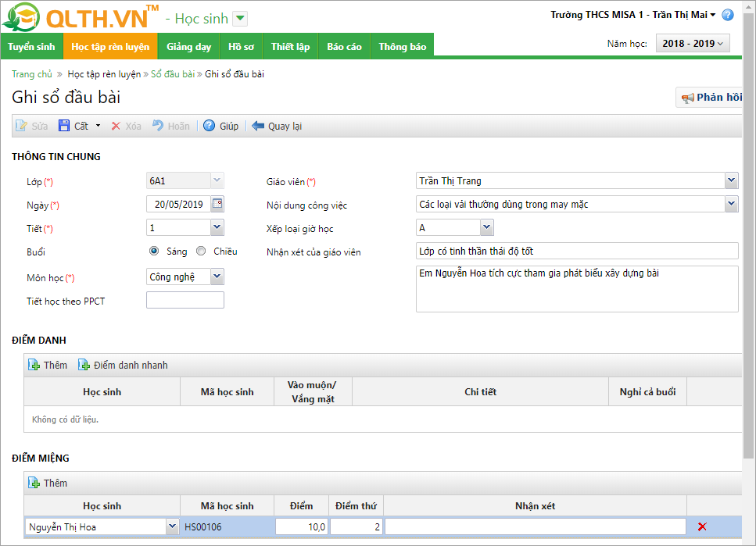The width and height of the screenshot is (756, 546).
Task: Click the Quay lại back arrow icon
Action: 258,126
